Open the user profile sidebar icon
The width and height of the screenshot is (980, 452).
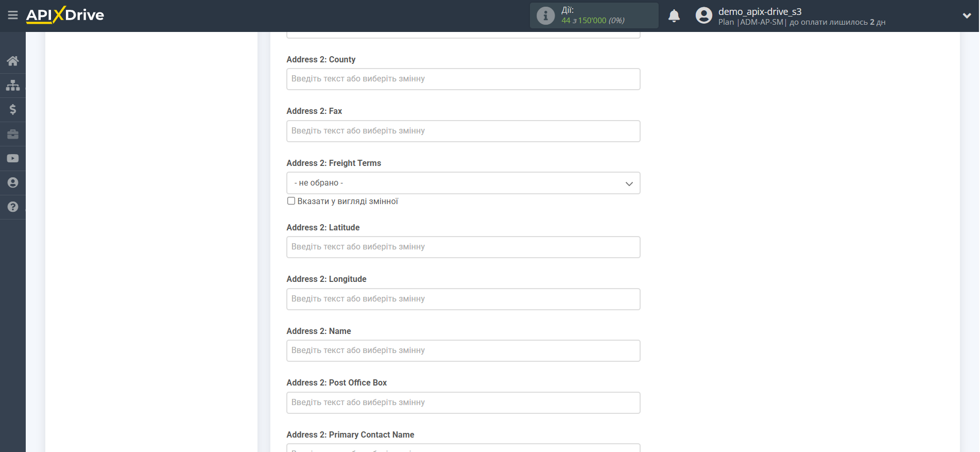point(13,182)
